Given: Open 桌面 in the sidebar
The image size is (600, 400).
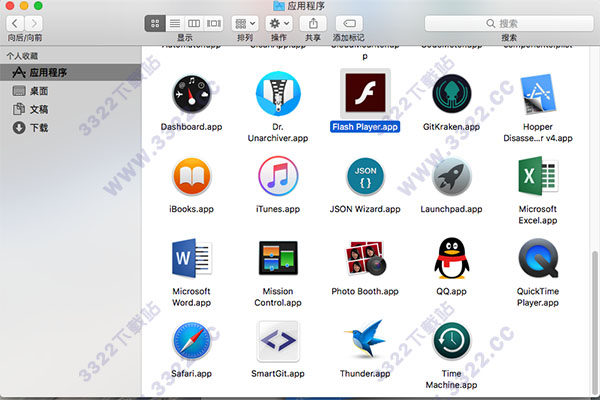Looking at the screenshot, I should tap(71, 91).
